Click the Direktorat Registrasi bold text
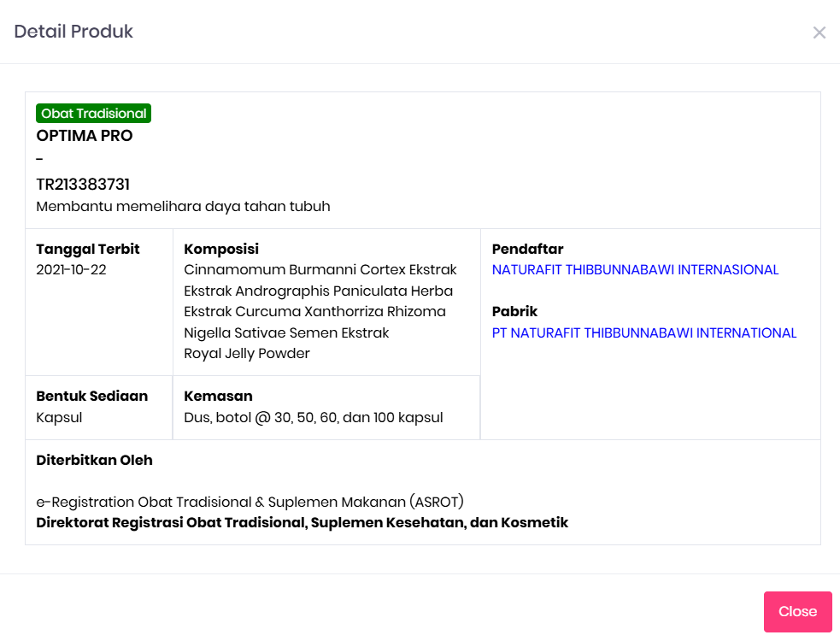The image size is (840, 641). [302, 522]
